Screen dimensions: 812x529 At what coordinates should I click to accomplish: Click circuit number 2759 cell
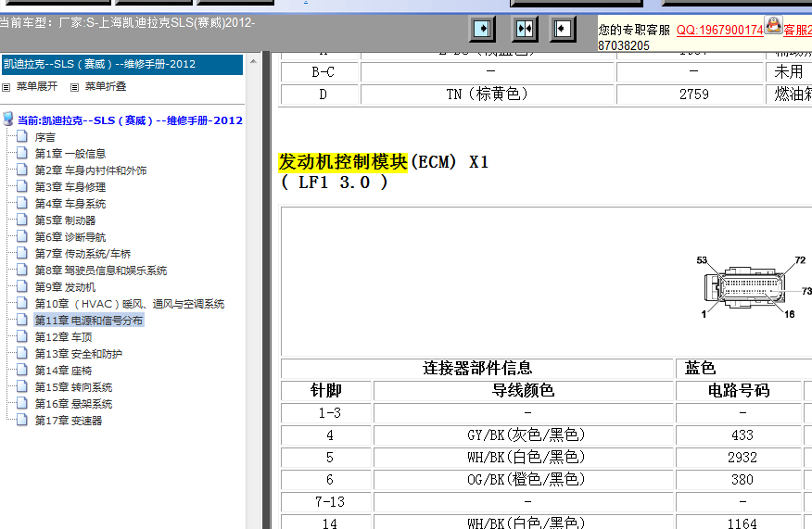[691, 94]
